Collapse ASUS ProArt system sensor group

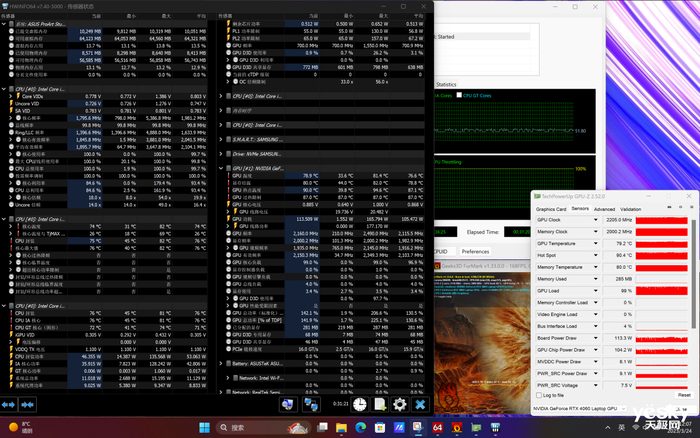4,24
